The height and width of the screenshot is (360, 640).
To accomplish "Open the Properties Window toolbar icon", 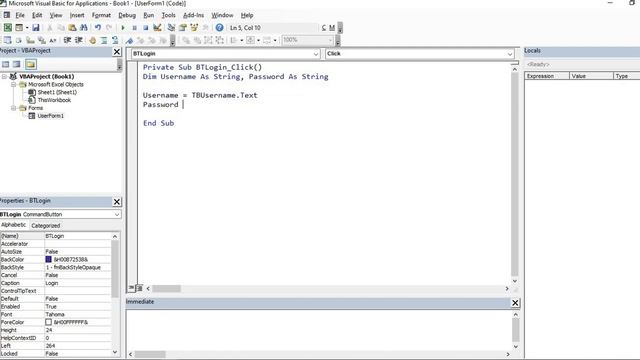I will click(x=182, y=28).
